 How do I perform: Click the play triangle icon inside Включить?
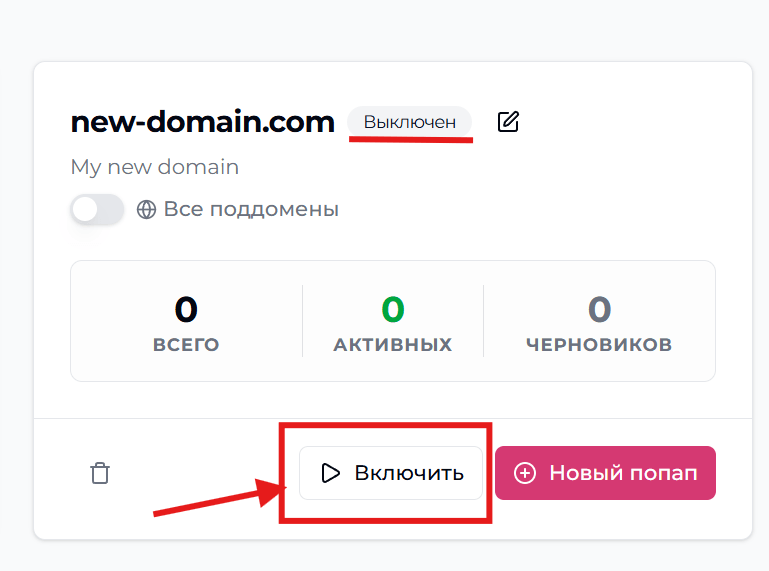[331, 473]
